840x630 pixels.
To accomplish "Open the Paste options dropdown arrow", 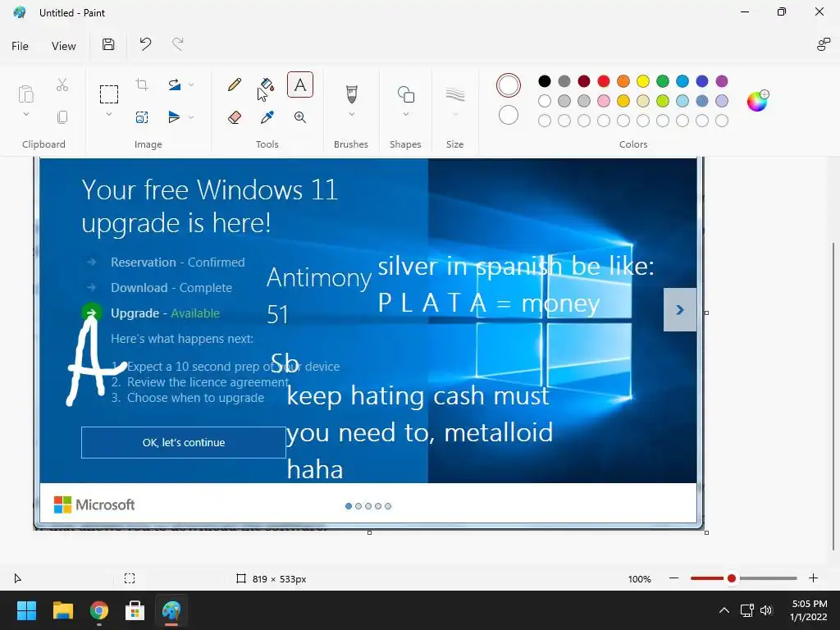I will pyautogui.click(x=25, y=114).
